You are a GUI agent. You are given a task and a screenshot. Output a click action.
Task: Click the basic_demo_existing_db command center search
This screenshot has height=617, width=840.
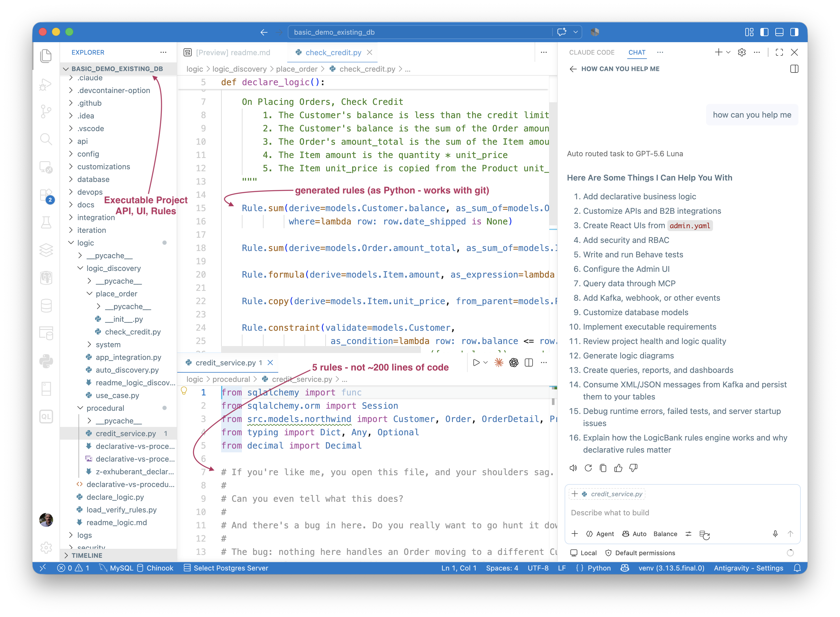420,32
